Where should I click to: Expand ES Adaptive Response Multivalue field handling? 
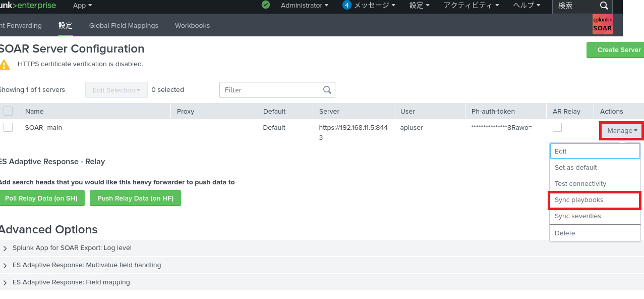(5, 265)
